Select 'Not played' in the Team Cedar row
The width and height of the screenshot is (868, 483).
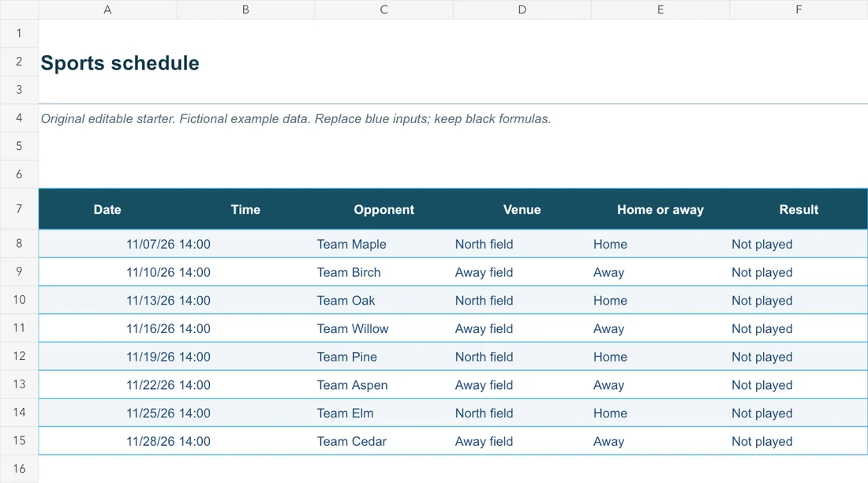[x=761, y=441]
